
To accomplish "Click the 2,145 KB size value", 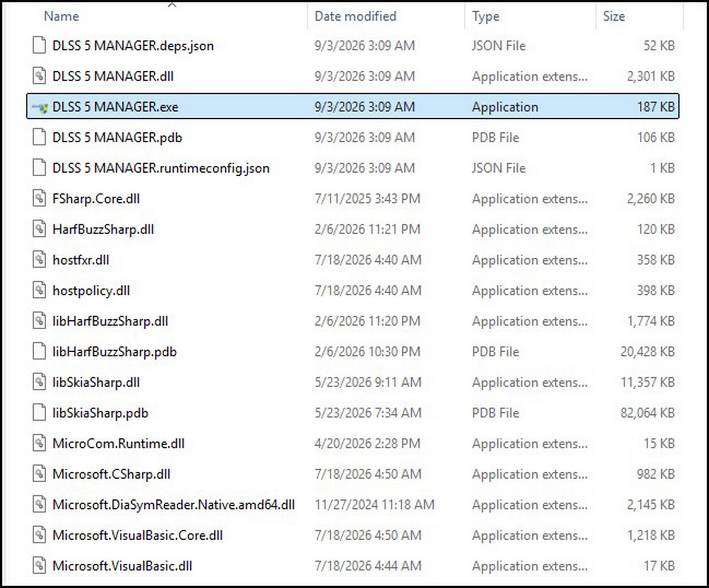I will tap(651, 505).
